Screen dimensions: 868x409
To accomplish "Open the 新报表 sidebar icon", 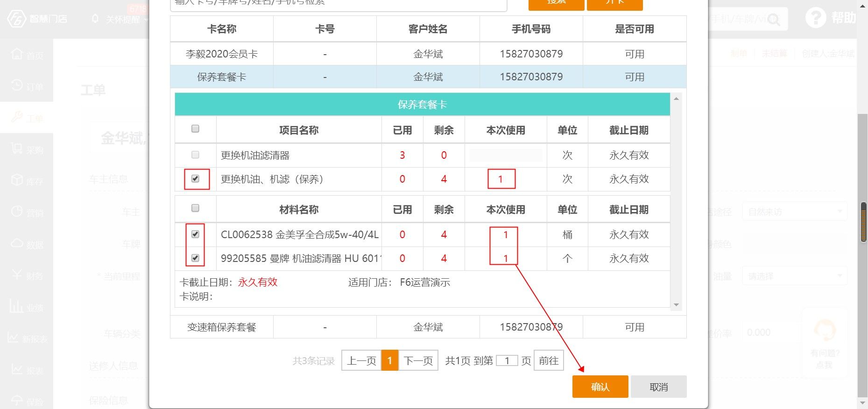I will 13,338.
